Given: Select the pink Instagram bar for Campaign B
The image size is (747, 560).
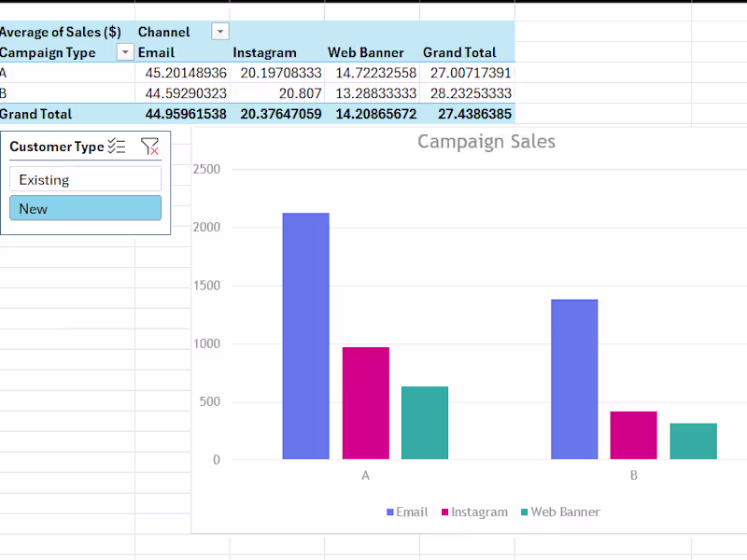Looking at the screenshot, I should [633, 434].
